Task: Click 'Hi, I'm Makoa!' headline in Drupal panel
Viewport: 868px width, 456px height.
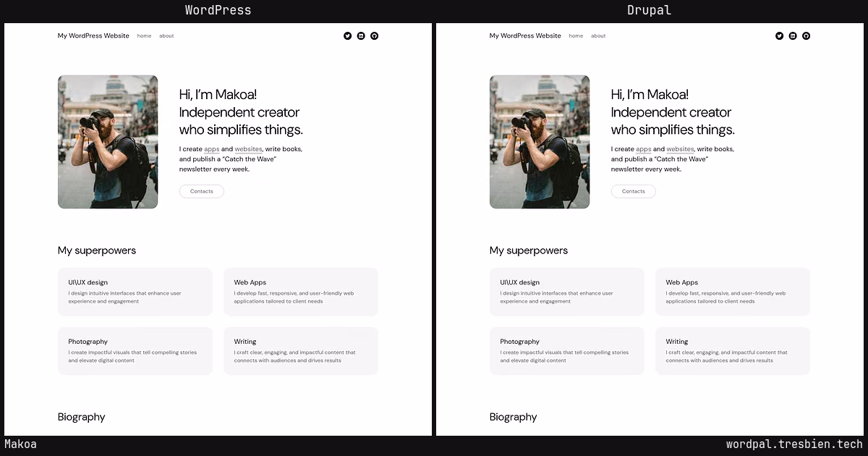Action: pyautogui.click(x=649, y=94)
